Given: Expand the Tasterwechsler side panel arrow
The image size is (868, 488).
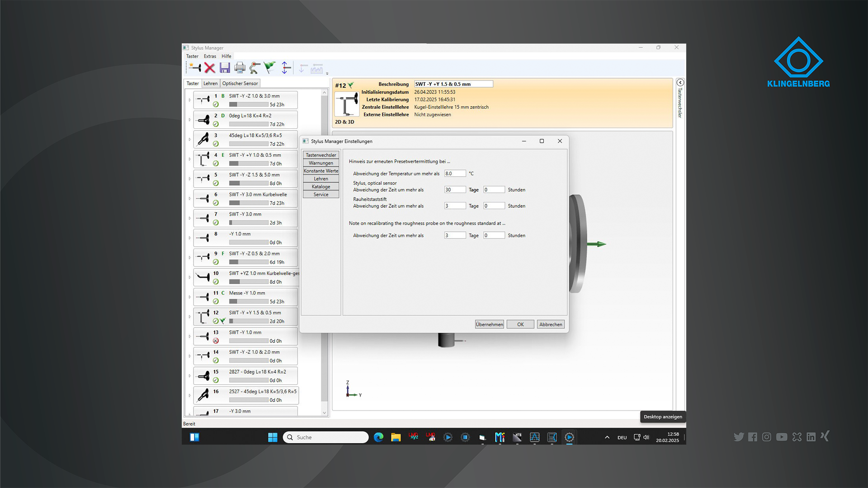Looking at the screenshot, I should [x=680, y=83].
